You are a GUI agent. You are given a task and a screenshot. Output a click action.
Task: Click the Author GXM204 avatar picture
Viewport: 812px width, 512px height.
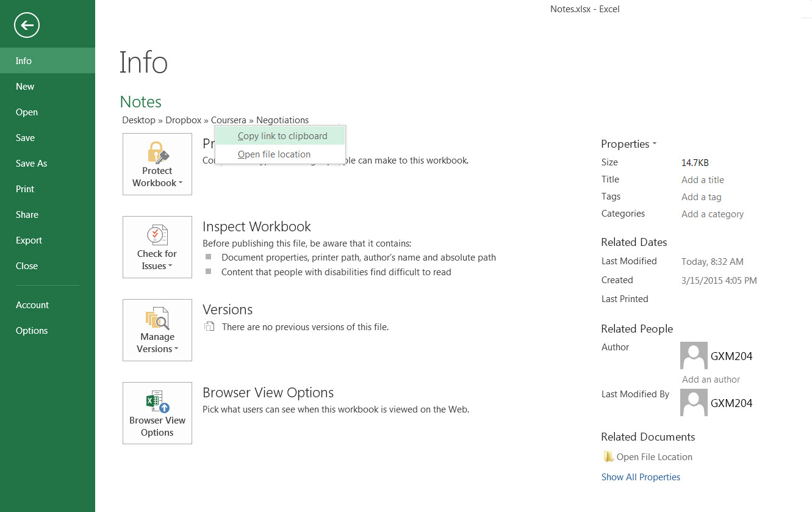pos(694,356)
